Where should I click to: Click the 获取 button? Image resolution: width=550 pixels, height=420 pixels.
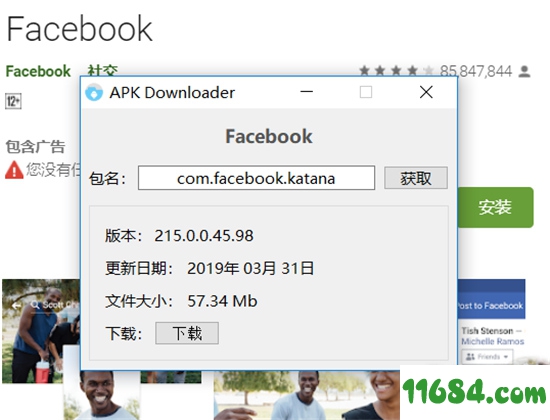[x=416, y=178]
